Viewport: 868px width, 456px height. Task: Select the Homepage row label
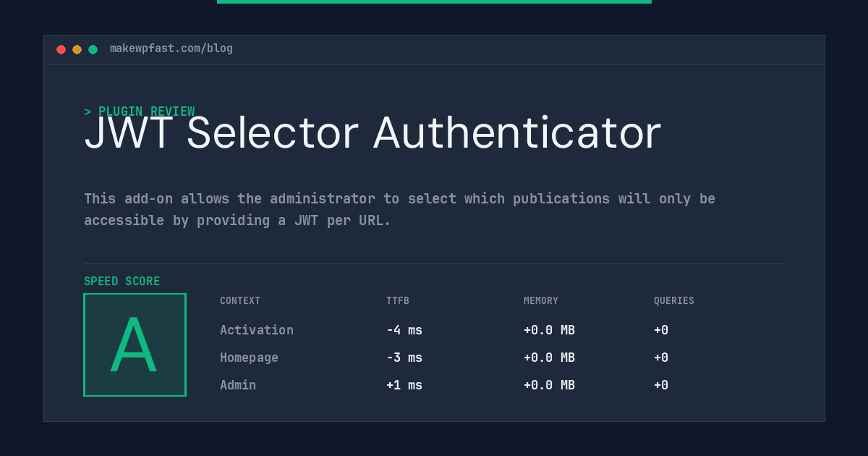[x=249, y=358]
